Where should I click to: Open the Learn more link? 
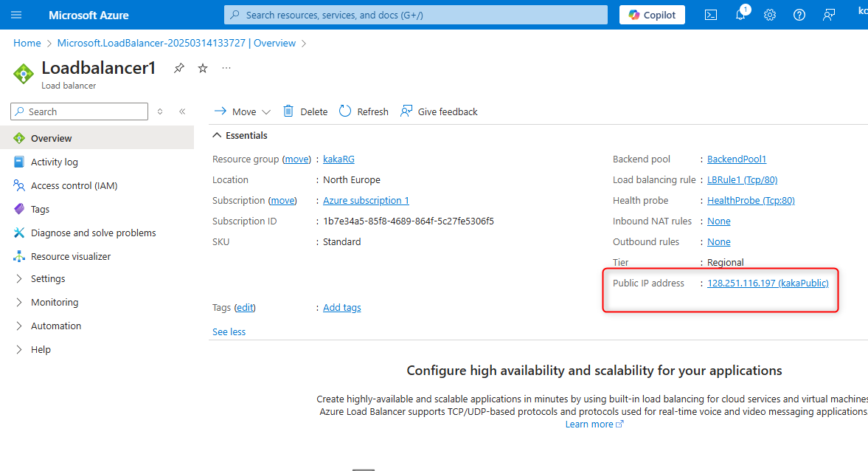(x=594, y=424)
